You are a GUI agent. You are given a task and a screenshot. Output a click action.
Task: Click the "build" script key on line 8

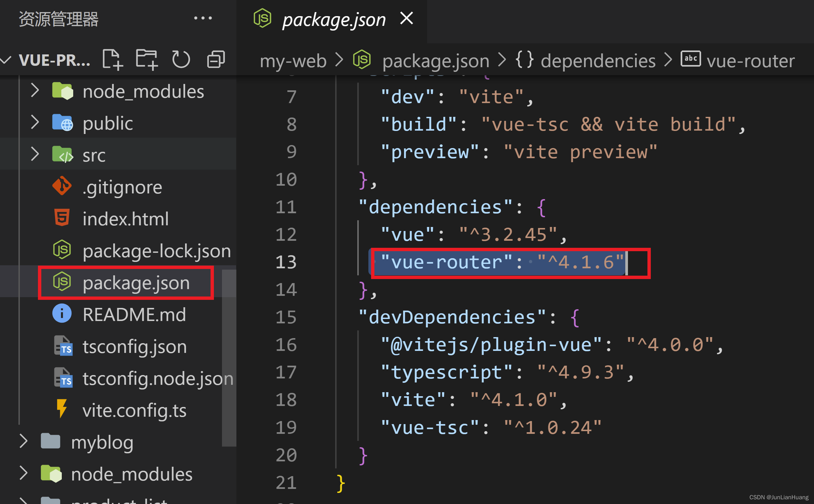[x=418, y=124]
